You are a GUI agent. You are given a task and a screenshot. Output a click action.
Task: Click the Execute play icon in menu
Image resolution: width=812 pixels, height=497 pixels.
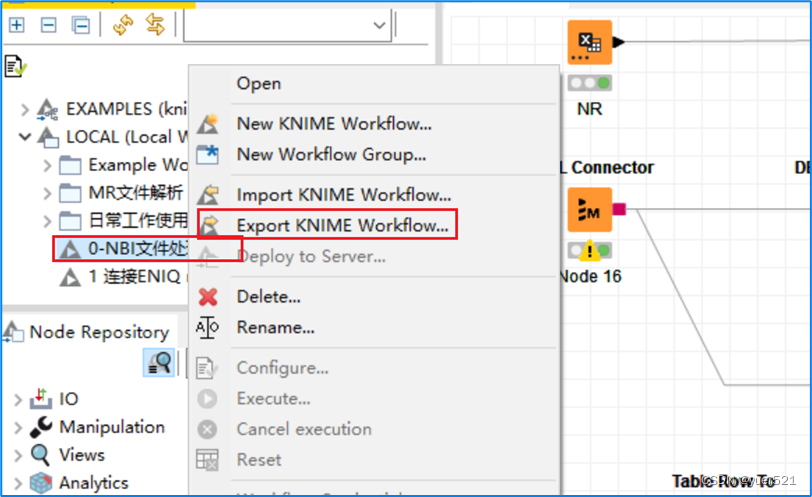(207, 399)
